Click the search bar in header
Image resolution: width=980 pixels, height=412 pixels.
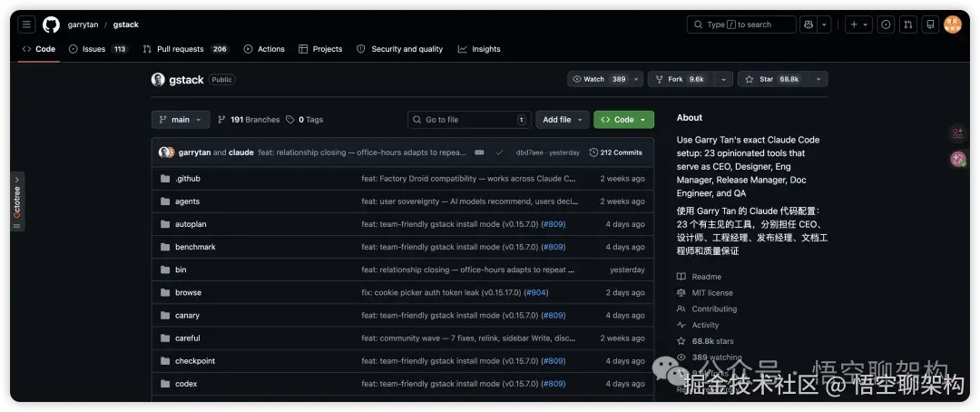[x=741, y=25]
